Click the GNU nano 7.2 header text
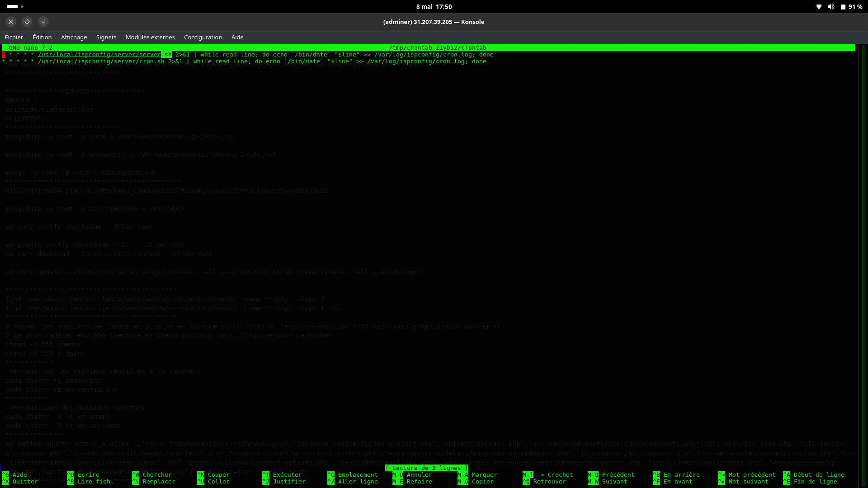 click(x=31, y=48)
